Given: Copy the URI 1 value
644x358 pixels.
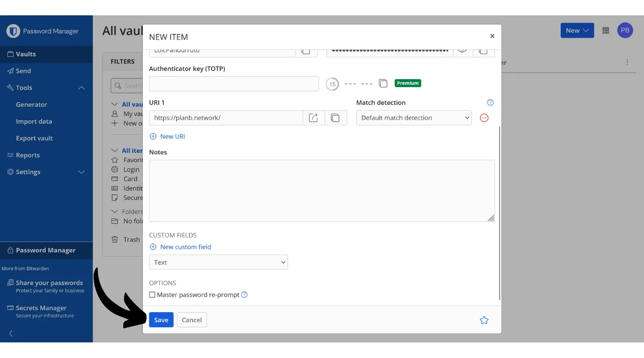Looking at the screenshot, I should [336, 118].
